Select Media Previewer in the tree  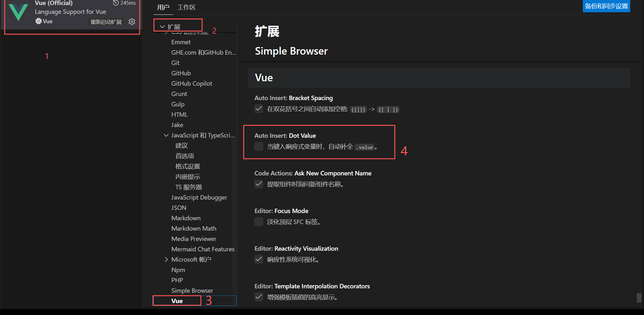(194, 239)
